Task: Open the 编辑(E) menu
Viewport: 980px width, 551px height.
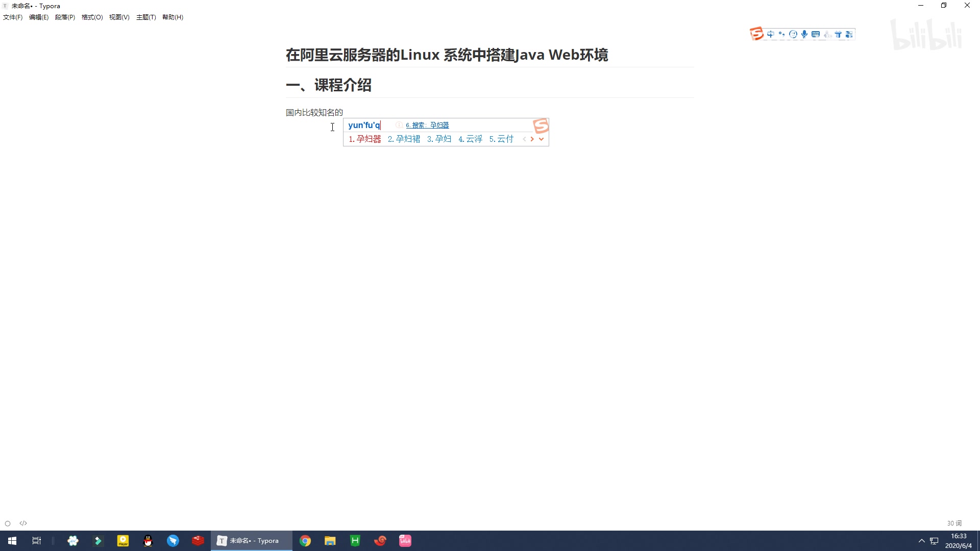Action: click(39, 17)
